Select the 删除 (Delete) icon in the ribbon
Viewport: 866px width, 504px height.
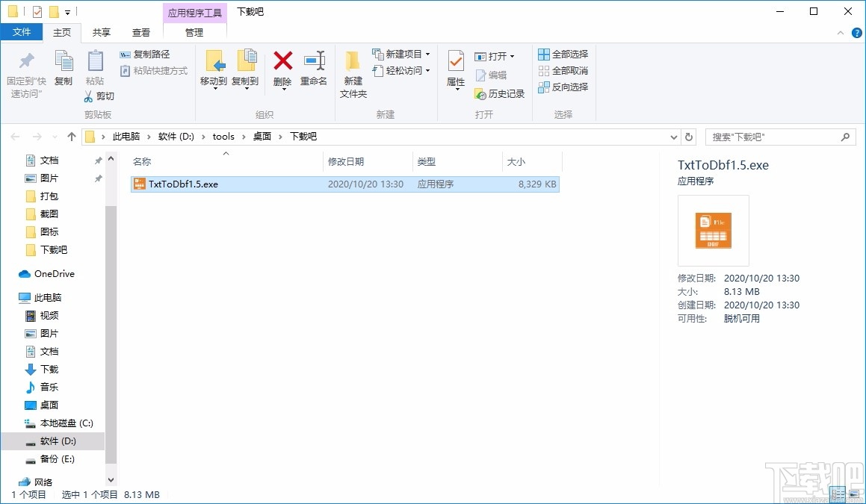(282, 67)
